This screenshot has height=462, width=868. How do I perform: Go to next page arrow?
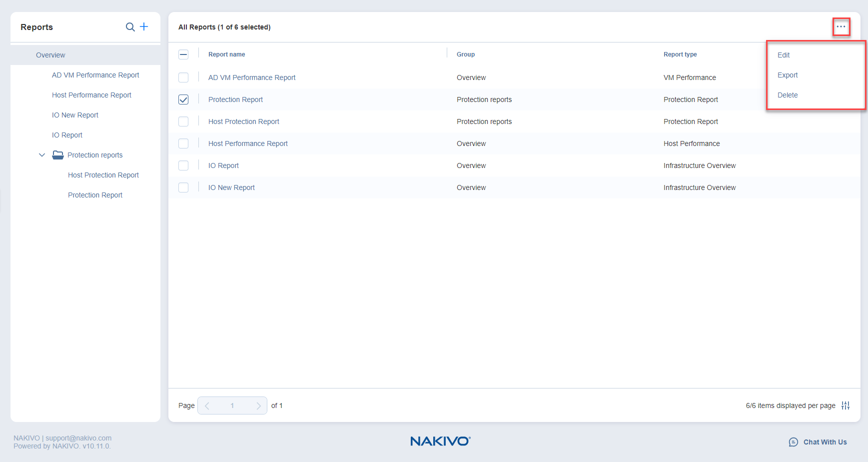[258, 405]
